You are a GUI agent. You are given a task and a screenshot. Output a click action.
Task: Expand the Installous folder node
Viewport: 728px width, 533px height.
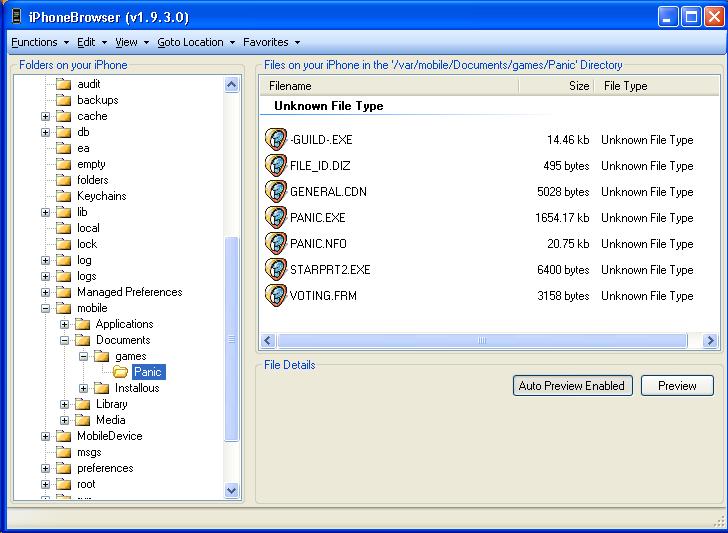tap(84, 388)
